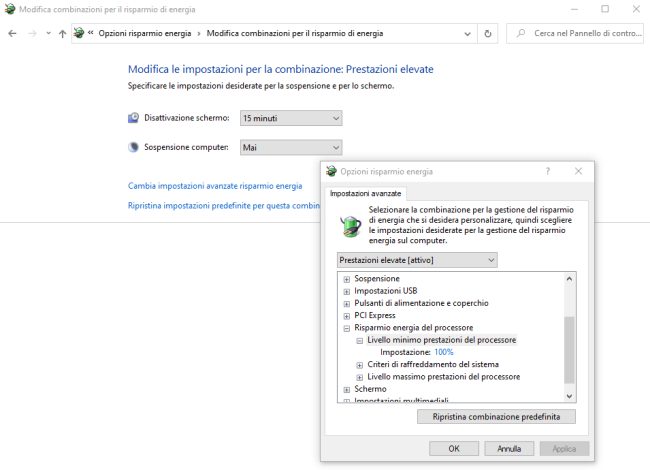Select the 'Impostazioni avanzate' tab
Viewport: 650px width, 470px height.
[x=366, y=194]
